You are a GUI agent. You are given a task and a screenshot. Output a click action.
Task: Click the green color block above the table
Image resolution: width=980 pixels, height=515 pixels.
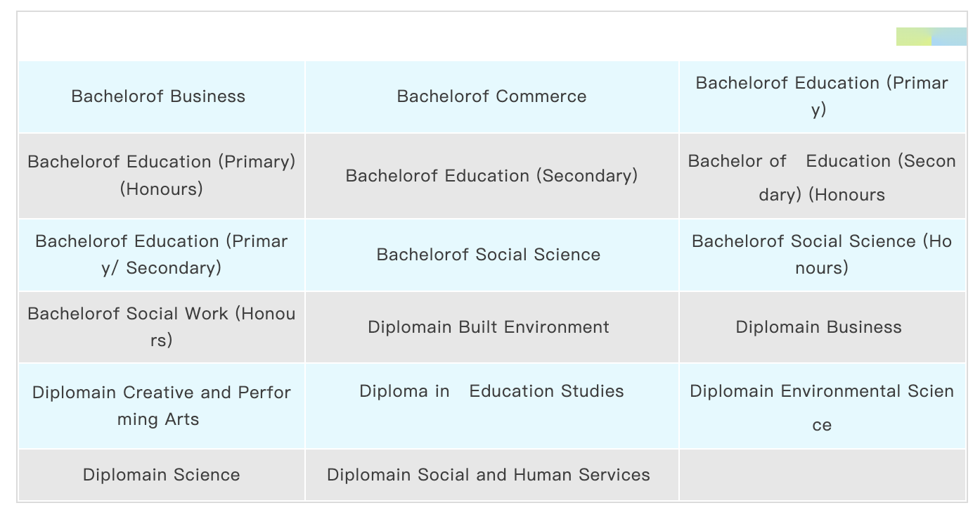[913, 37]
